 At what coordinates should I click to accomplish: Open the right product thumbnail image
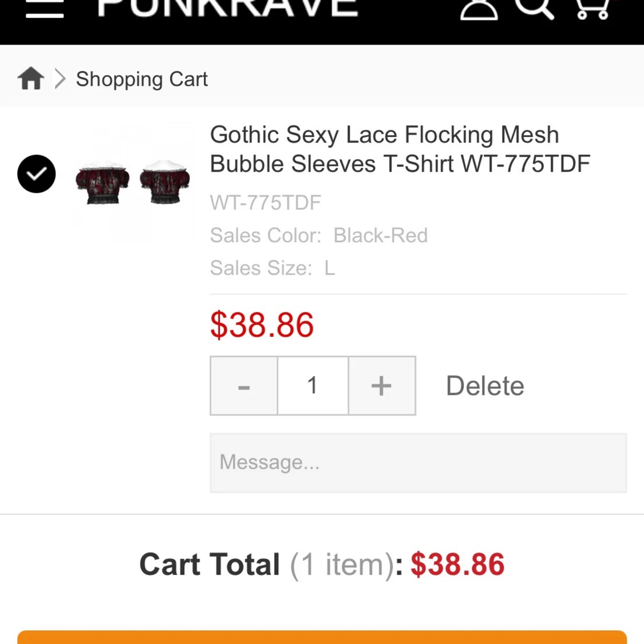point(165,182)
